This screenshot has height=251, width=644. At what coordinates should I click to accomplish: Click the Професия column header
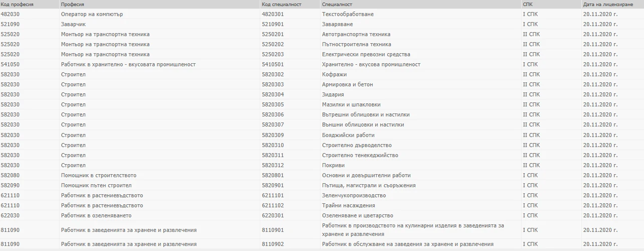[73, 4]
